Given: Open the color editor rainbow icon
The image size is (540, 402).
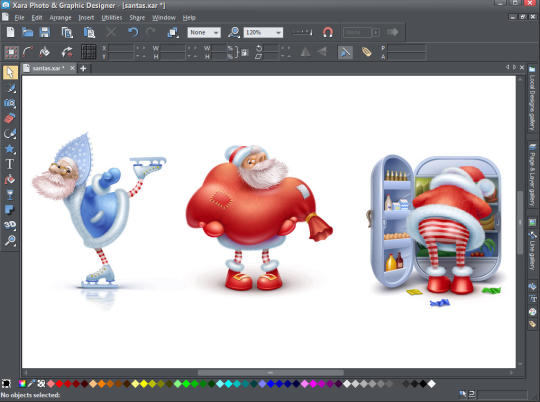Looking at the screenshot, I should click(22, 383).
